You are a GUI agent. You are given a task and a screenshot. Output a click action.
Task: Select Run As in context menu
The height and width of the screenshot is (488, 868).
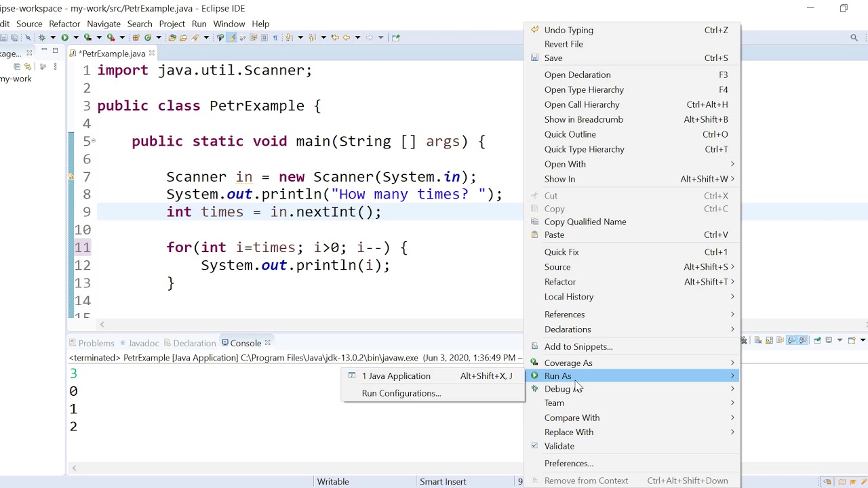tap(632, 375)
